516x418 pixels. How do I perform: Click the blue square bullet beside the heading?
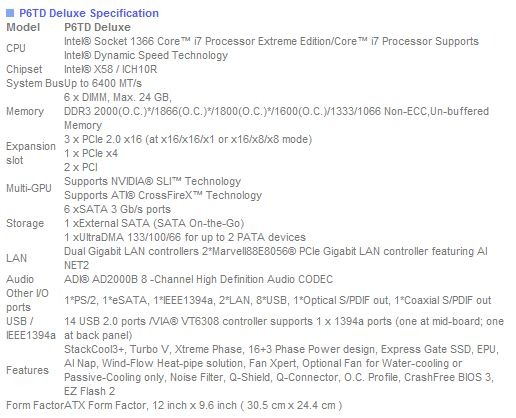click(x=10, y=13)
